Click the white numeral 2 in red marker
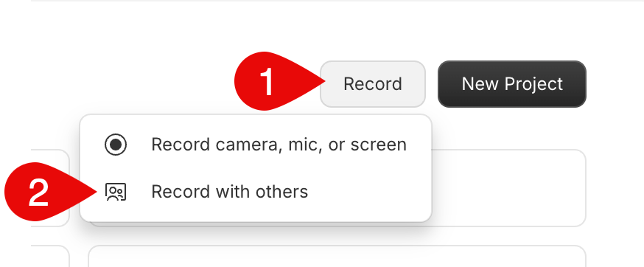The height and width of the screenshot is (267, 644). tap(38, 193)
